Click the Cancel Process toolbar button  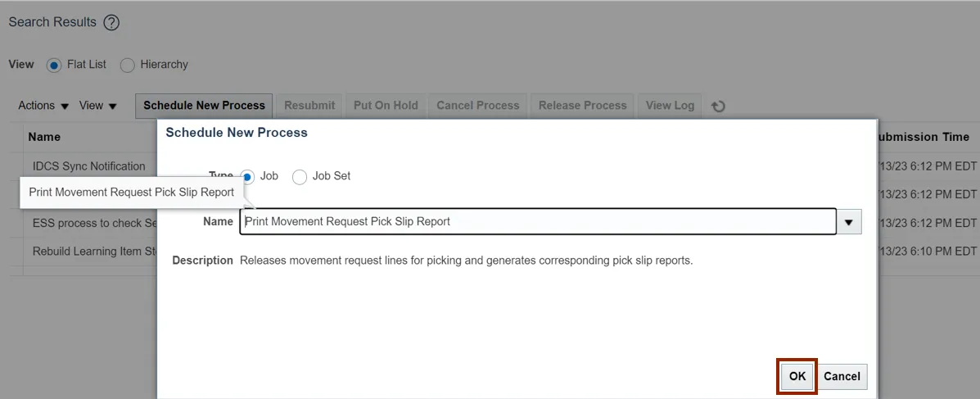point(478,106)
